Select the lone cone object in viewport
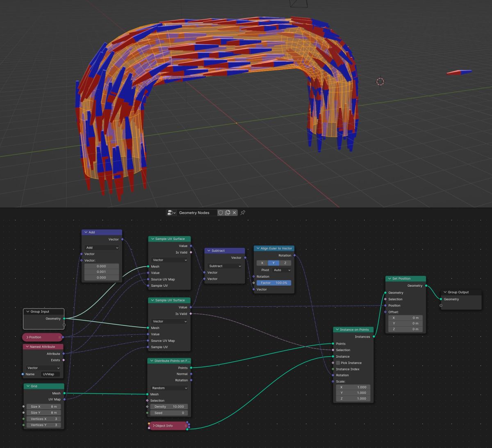 point(459,73)
